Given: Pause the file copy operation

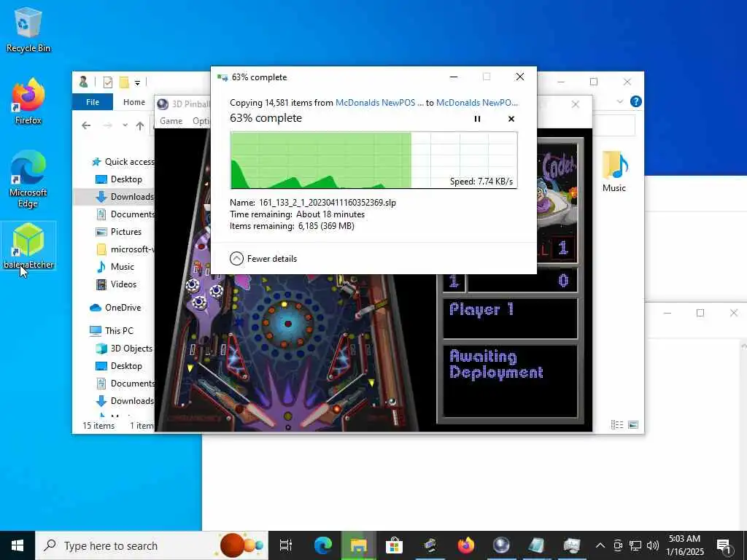Looking at the screenshot, I should pos(477,119).
